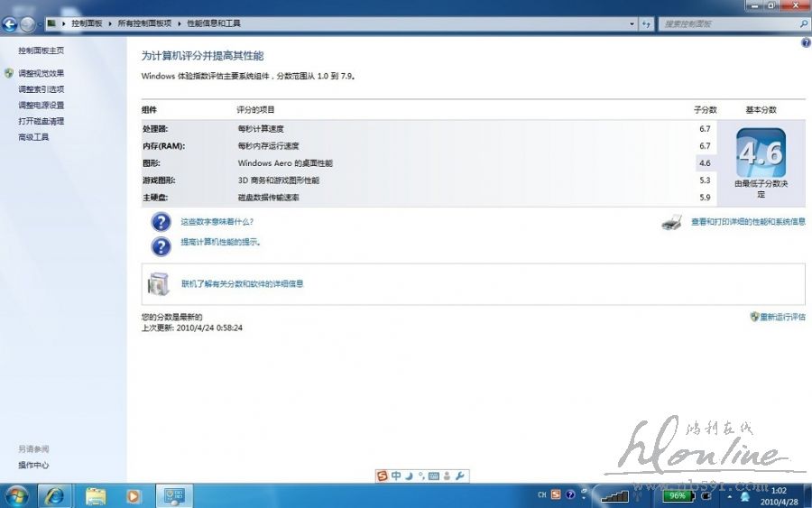Open 打开磁盘清理 from the sidebar
Image resolution: width=812 pixels, height=508 pixels.
click(x=41, y=121)
